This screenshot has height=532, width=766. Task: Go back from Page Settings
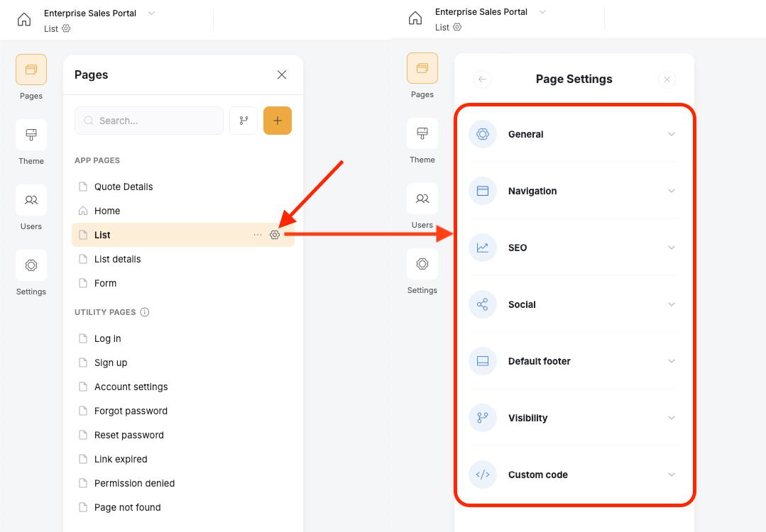point(482,79)
